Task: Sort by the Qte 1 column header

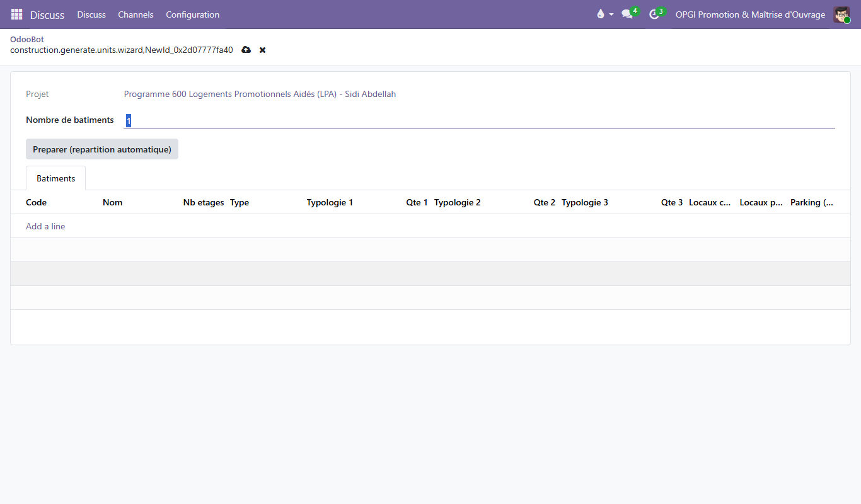Action: [x=417, y=202]
